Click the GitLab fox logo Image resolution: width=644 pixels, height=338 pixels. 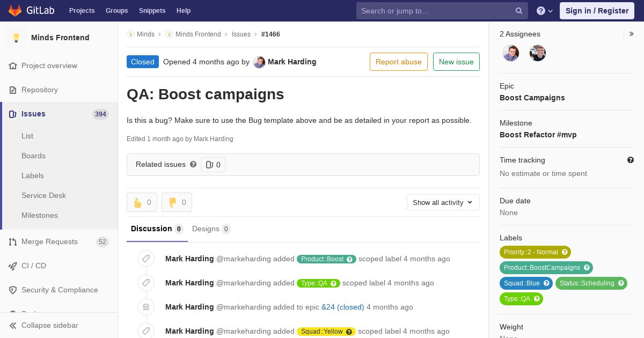pos(15,11)
